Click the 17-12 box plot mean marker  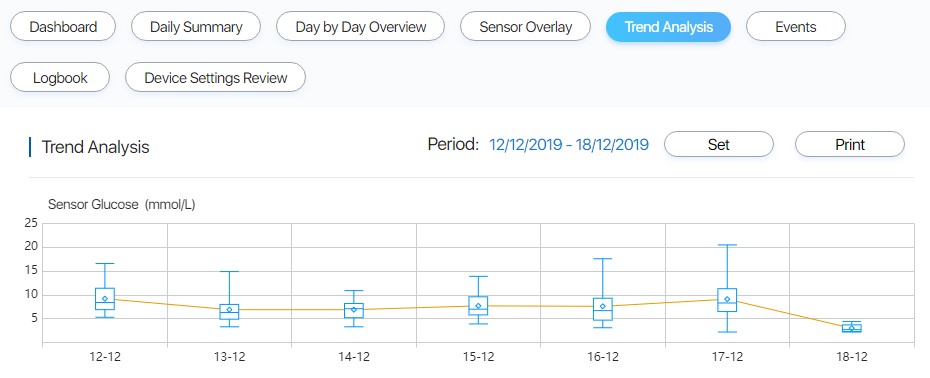click(727, 299)
